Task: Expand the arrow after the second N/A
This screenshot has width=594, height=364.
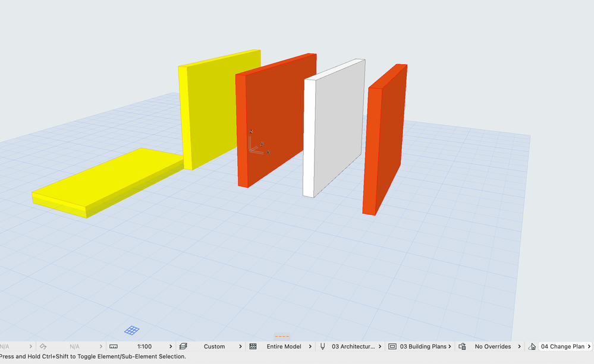Action: (100, 346)
